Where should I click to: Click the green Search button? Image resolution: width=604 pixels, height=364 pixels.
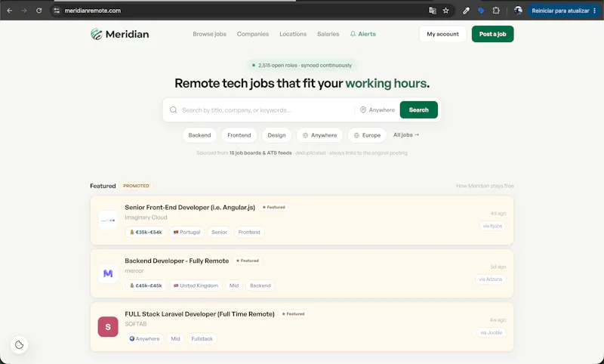(418, 110)
